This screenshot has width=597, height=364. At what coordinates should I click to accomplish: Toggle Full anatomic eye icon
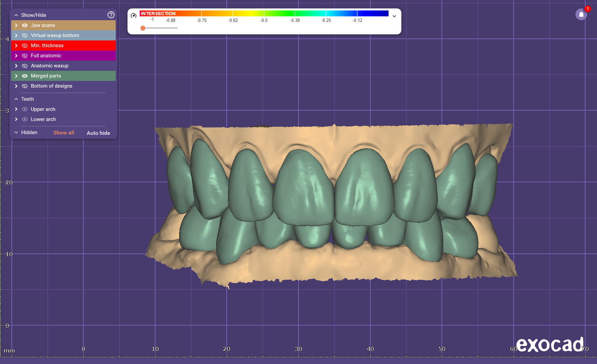coord(25,56)
